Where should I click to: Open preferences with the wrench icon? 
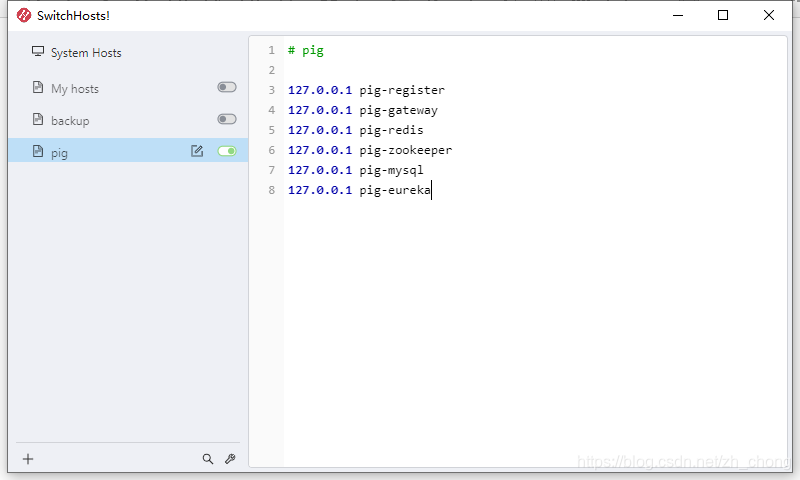pyautogui.click(x=230, y=459)
